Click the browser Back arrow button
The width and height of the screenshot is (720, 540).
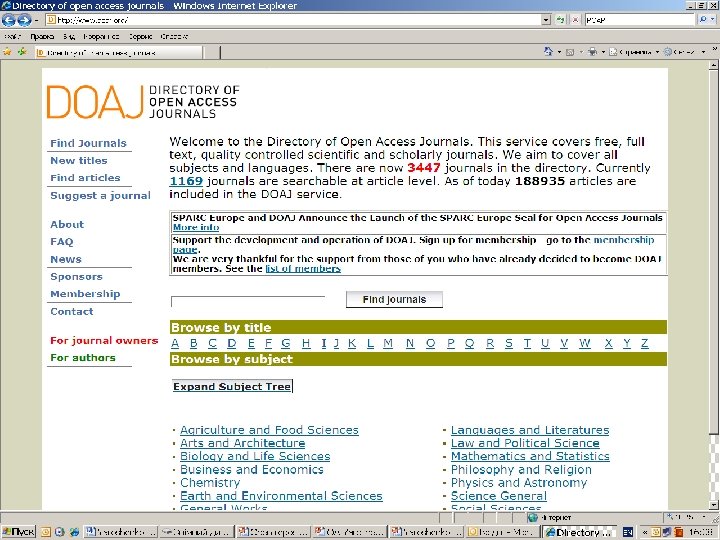tap(9, 20)
